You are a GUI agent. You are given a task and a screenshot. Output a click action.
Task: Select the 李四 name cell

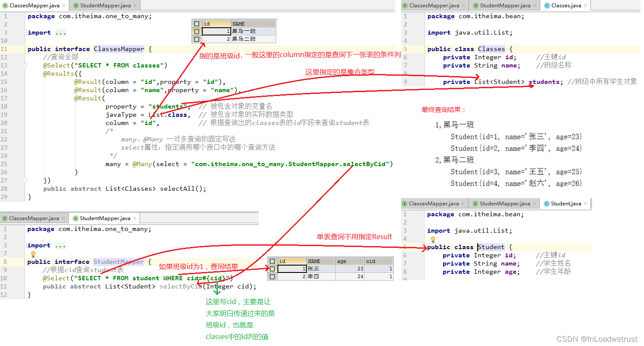click(x=321, y=276)
